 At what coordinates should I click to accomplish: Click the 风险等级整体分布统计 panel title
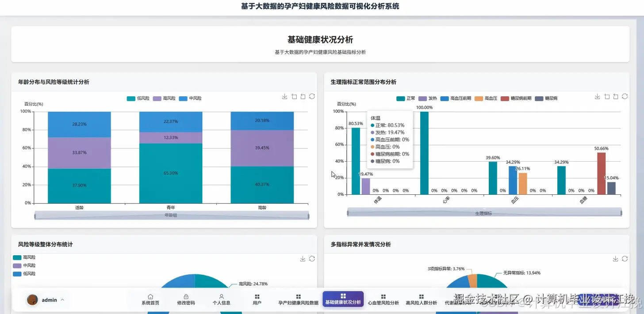(46, 244)
